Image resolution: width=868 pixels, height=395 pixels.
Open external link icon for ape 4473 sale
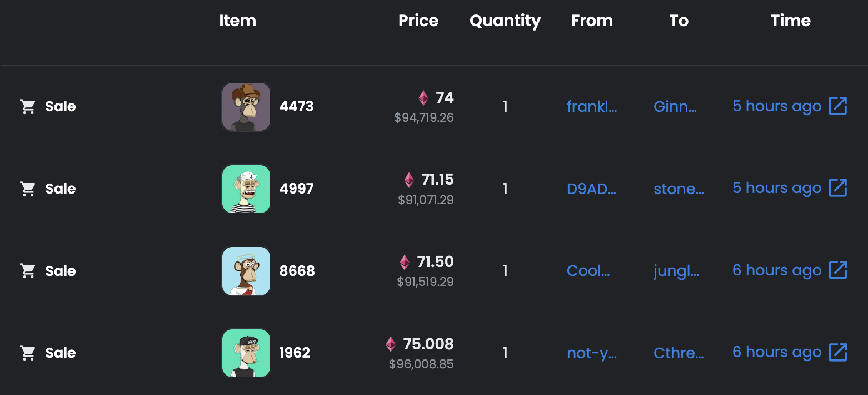click(837, 106)
